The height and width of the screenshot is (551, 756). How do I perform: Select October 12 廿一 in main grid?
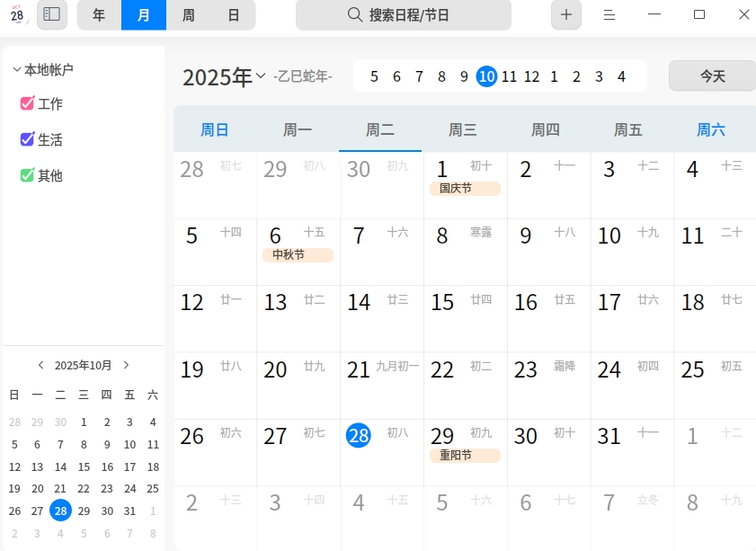click(x=215, y=318)
